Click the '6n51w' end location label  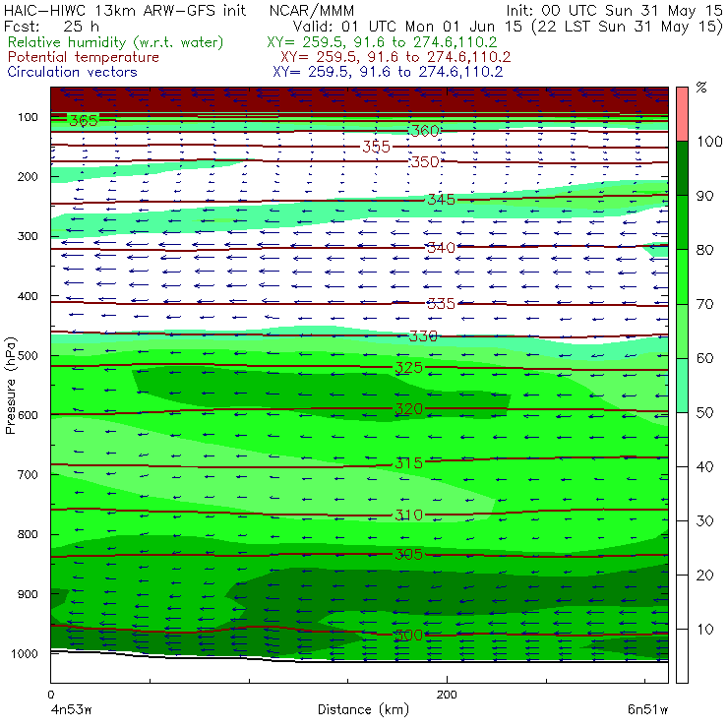point(647,710)
